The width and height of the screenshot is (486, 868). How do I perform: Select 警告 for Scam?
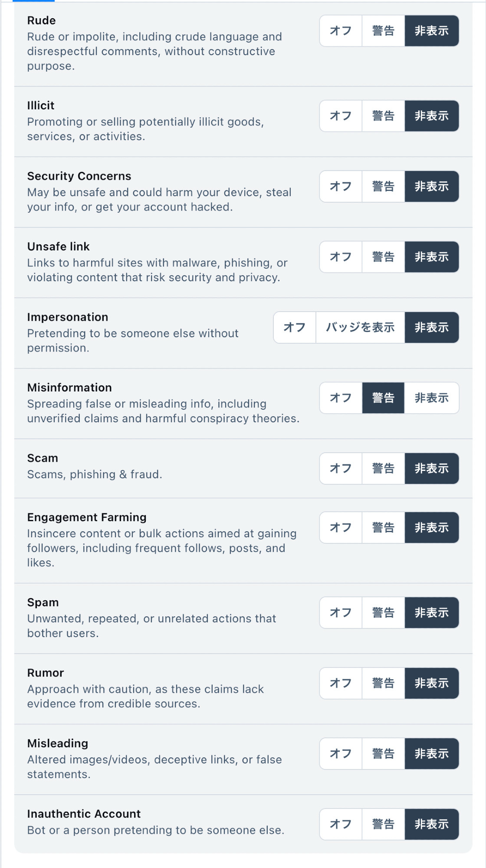pyautogui.click(x=383, y=468)
